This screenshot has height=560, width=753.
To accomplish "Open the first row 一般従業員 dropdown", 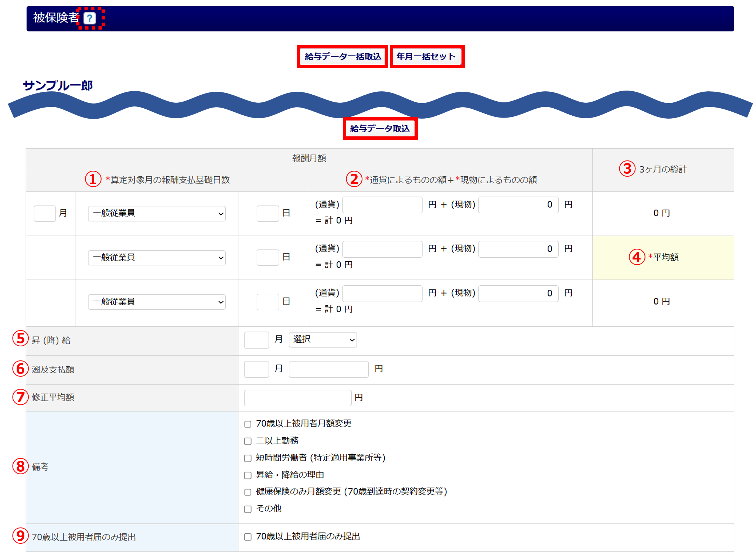I will (157, 213).
